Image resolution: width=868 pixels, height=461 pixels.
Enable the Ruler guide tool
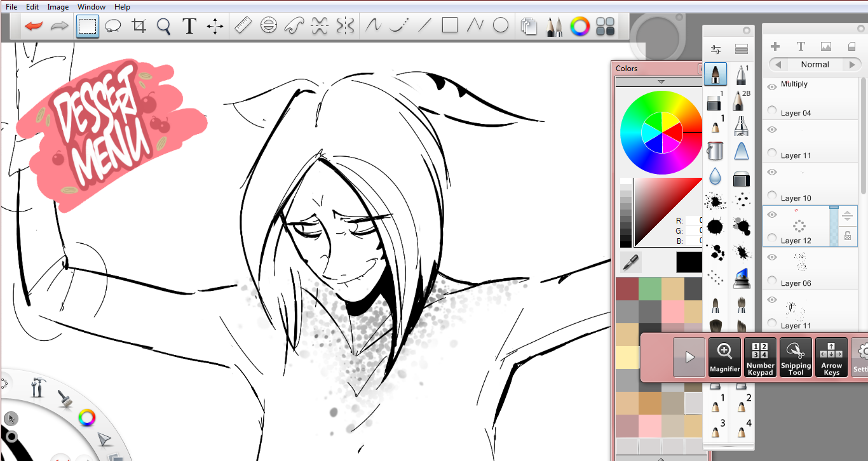pyautogui.click(x=243, y=25)
